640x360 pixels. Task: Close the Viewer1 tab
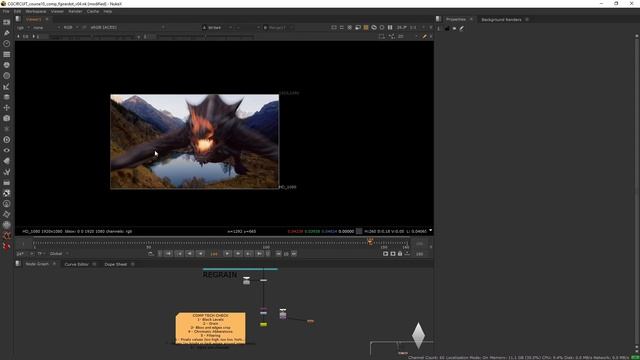[x=47, y=19]
